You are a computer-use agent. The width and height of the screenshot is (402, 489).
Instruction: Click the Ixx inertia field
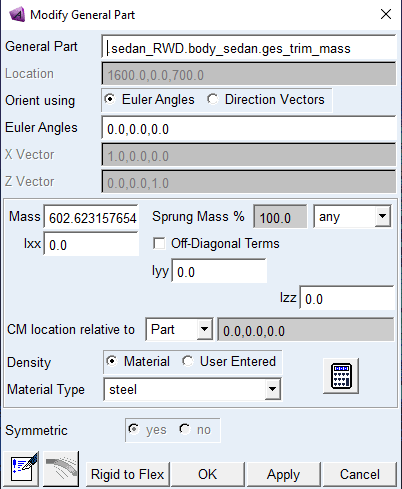click(x=91, y=245)
